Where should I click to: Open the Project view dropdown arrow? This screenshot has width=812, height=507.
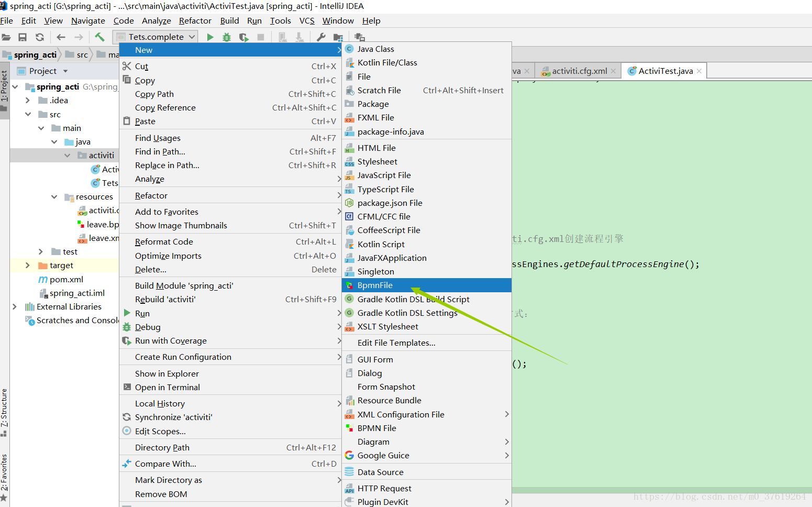(x=65, y=71)
